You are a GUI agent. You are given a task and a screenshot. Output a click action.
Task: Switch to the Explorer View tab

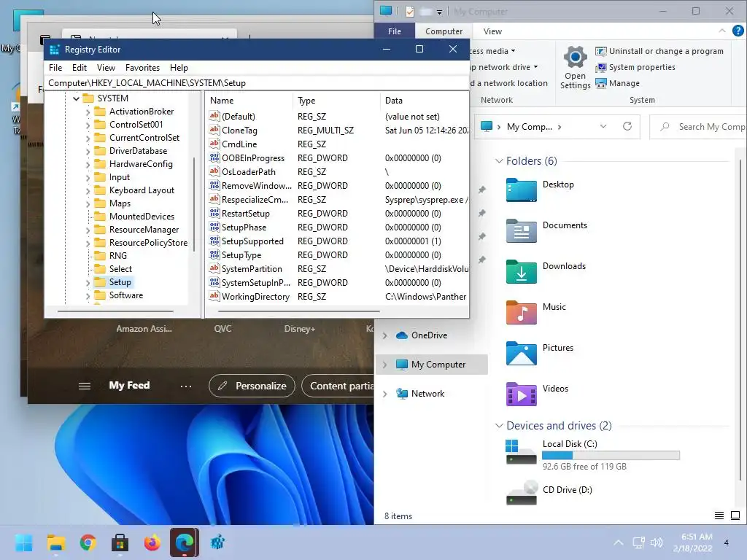pos(492,31)
